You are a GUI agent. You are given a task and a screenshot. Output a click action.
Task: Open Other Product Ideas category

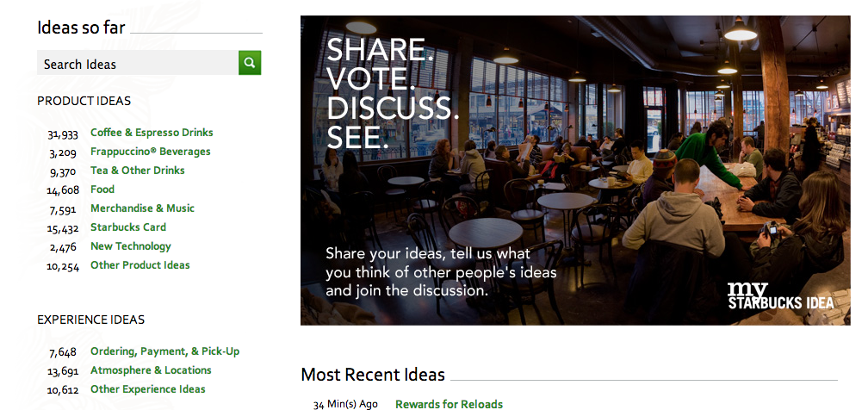click(x=139, y=265)
